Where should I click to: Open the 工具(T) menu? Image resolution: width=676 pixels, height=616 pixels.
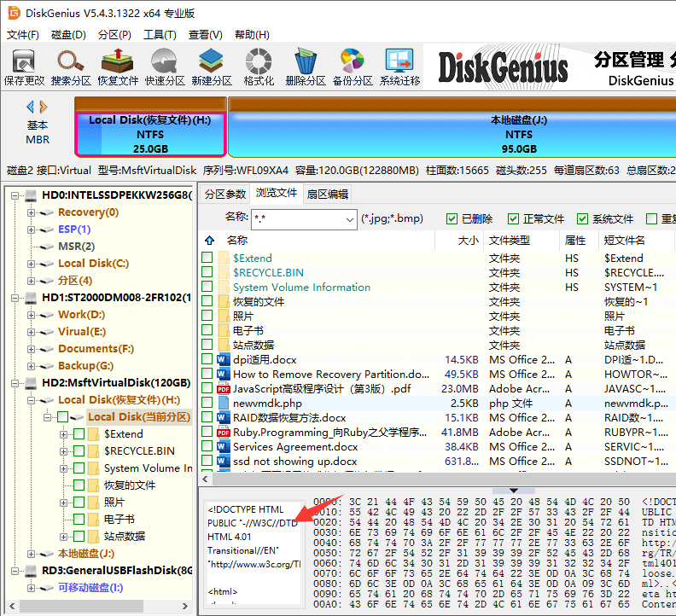pyautogui.click(x=160, y=34)
